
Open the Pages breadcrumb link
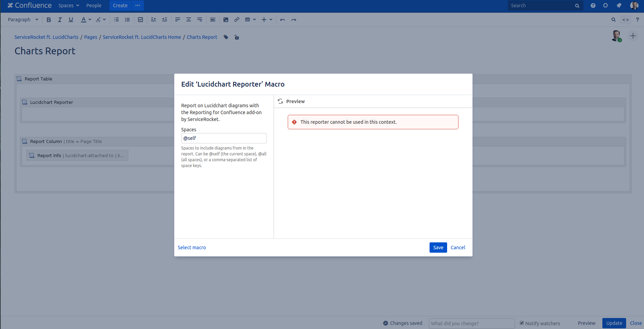tap(91, 37)
